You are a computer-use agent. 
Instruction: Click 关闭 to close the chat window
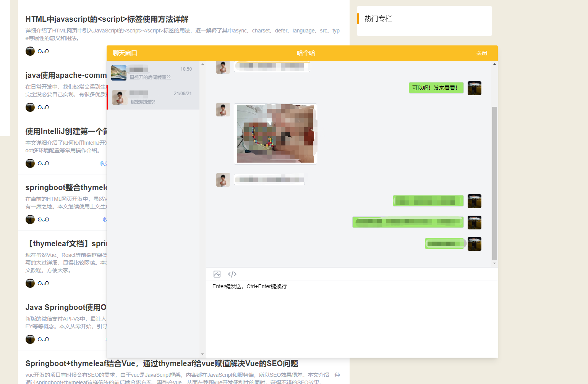[482, 53]
